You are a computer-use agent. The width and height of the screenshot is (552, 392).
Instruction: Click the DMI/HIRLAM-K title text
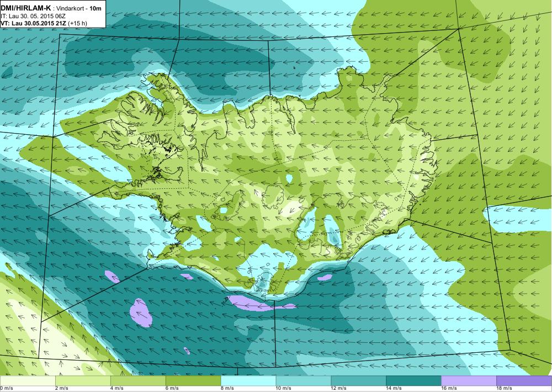(26, 8)
